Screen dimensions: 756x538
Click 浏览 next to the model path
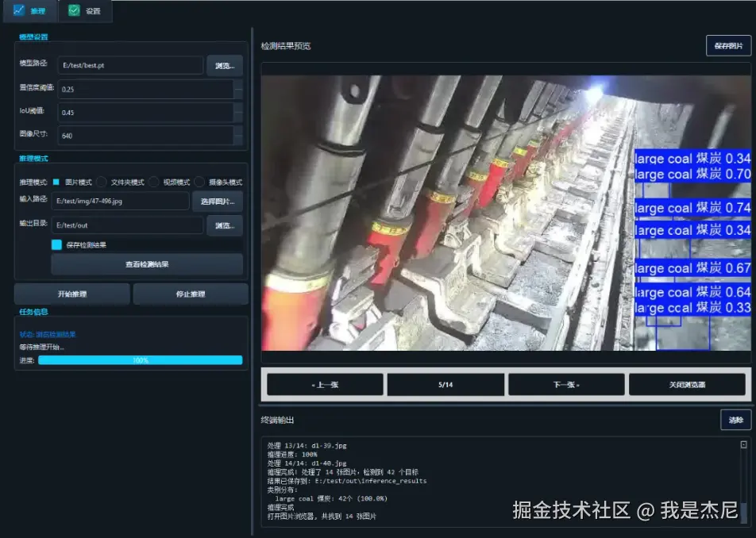point(225,65)
